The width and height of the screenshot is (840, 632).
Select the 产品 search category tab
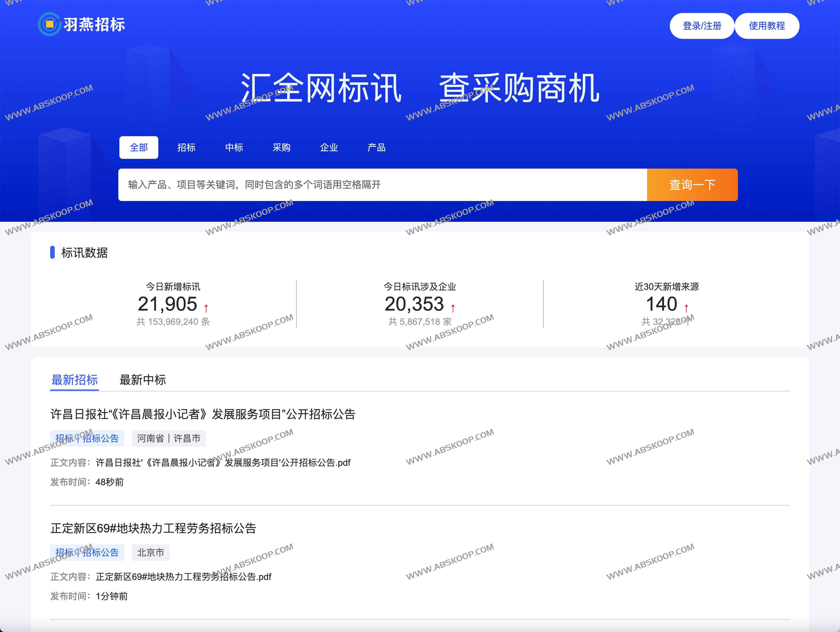376,147
